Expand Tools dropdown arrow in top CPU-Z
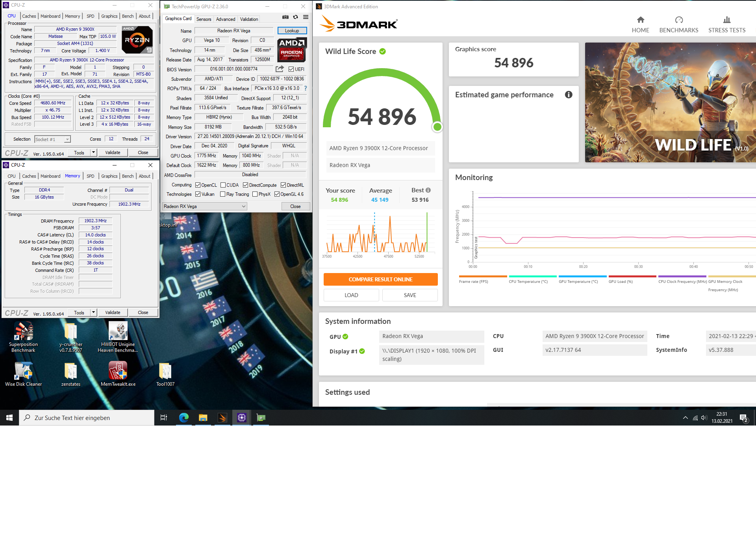Image resolution: width=756 pixels, height=539 pixels. pyautogui.click(x=93, y=152)
